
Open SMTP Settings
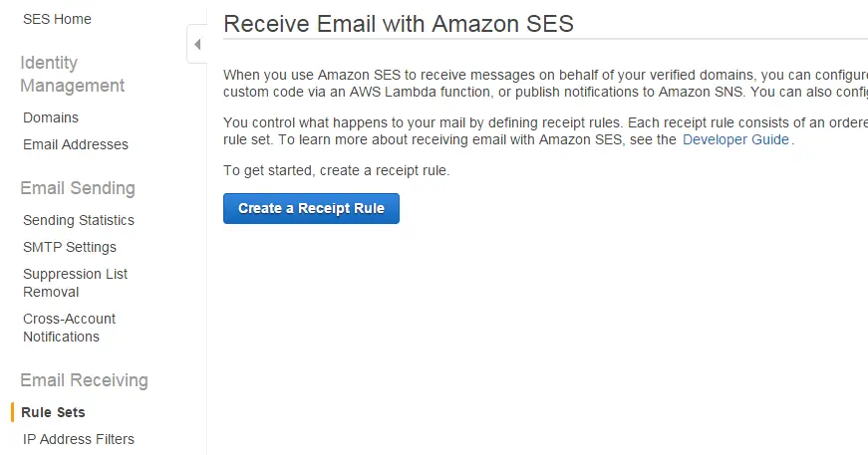point(69,247)
